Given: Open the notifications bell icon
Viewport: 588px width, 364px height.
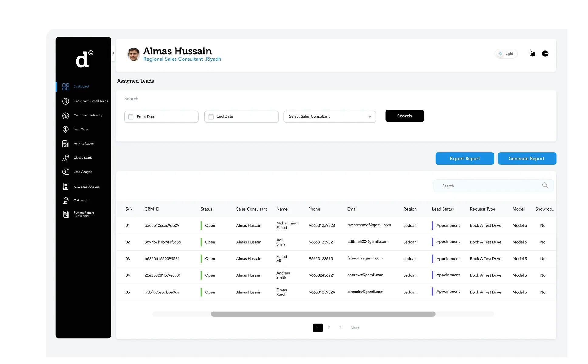Looking at the screenshot, I should click(532, 54).
